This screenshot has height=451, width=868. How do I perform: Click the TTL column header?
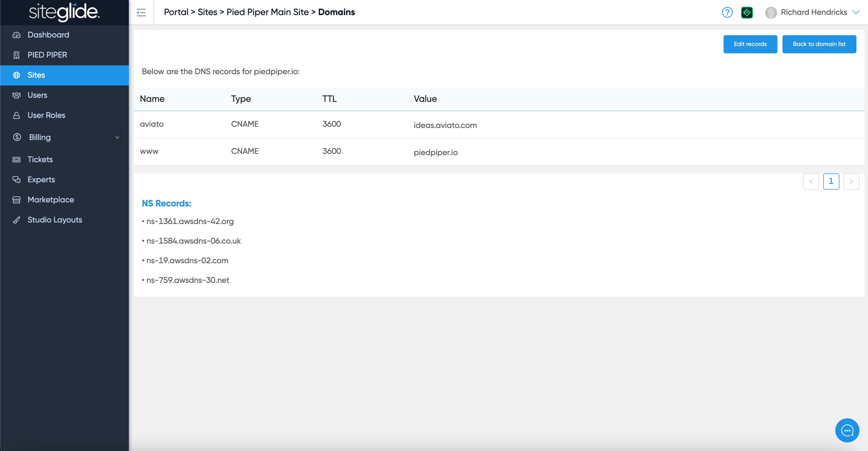coord(330,99)
